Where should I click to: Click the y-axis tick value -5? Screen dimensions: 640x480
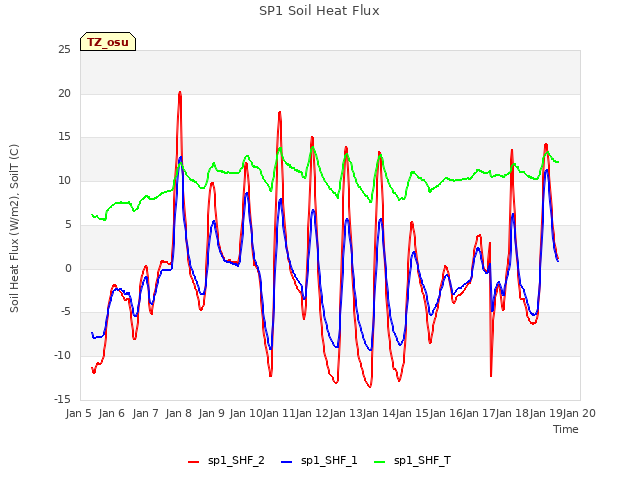(x=65, y=312)
